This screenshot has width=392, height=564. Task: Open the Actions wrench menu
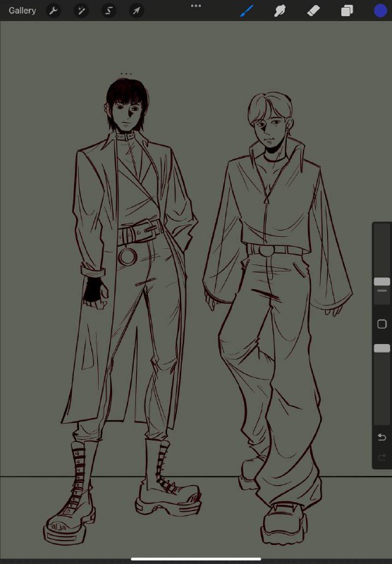click(53, 11)
